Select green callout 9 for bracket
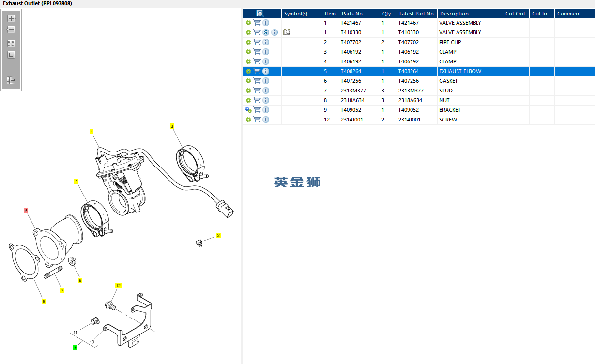 pyautogui.click(x=75, y=347)
